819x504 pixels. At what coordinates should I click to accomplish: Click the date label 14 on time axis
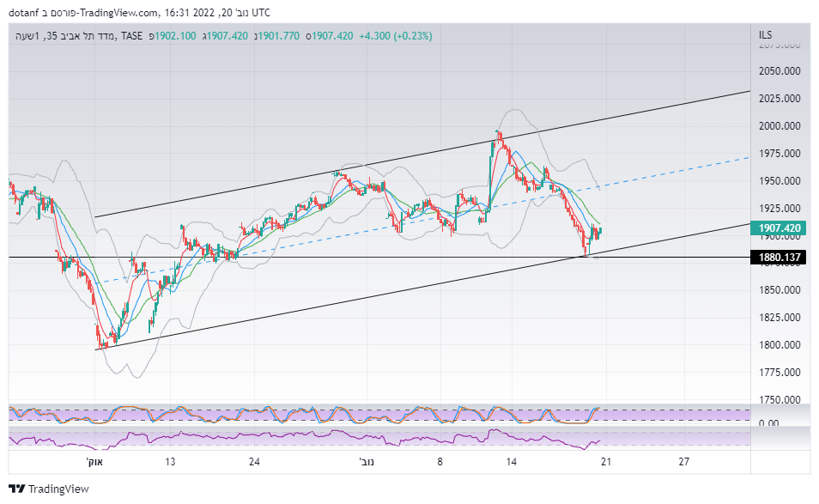[511, 462]
